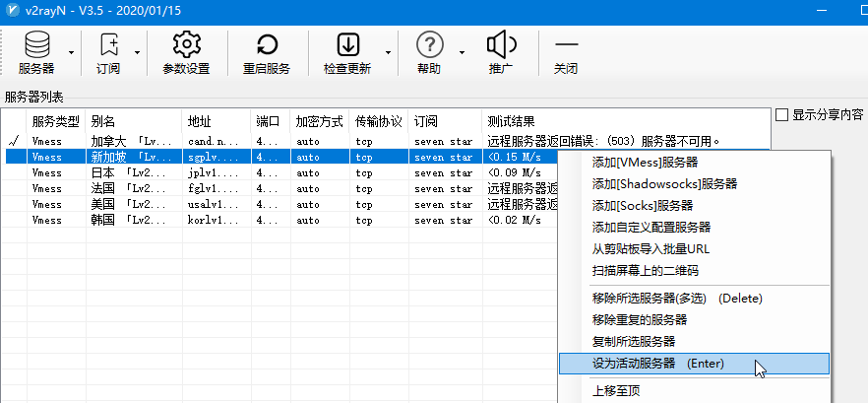
Task: Choose 复制所选服务器 menu entry
Action: coord(694,342)
